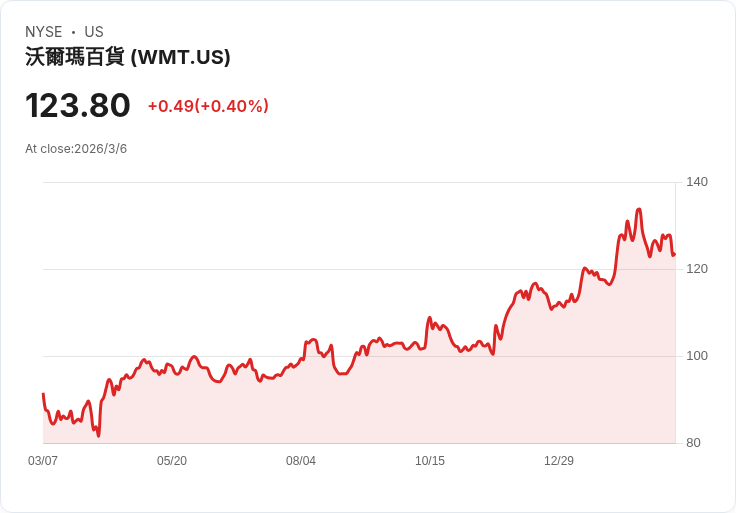Select the 03/07 date axis label
This screenshot has height=513, width=736.
tap(43, 460)
